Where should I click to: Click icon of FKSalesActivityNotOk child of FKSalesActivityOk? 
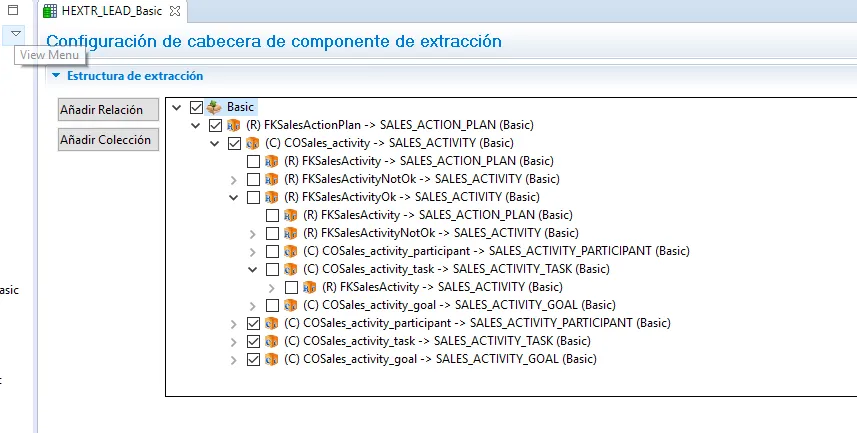click(291, 233)
